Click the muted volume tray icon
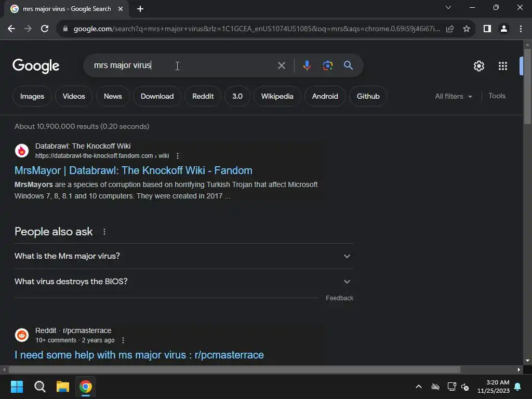This screenshot has width=532, height=399. click(x=465, y=387)
